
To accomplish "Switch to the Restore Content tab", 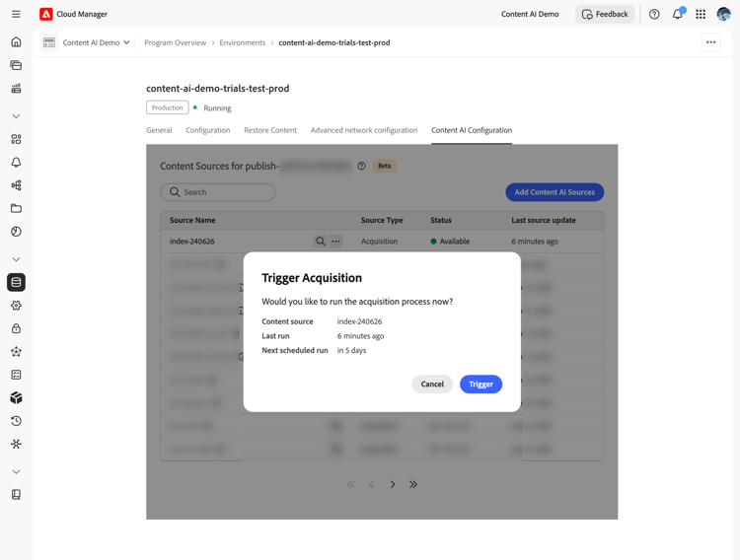I will [270, 130].
